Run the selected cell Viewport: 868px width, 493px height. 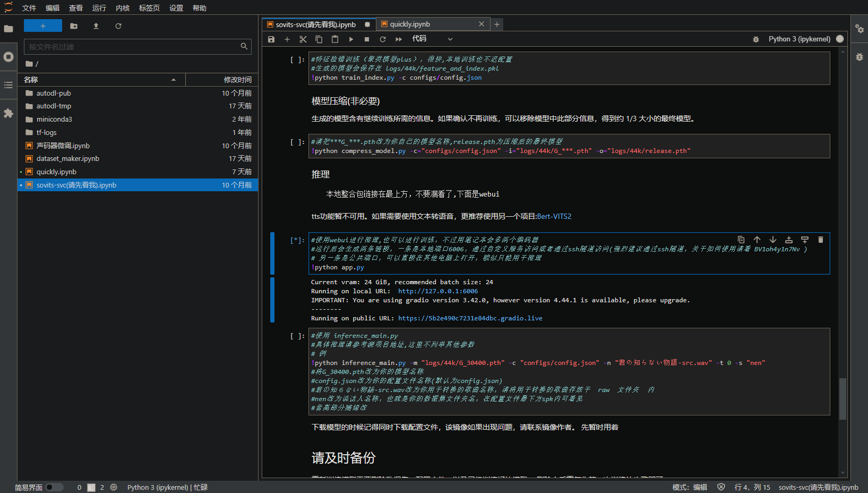tap(351, 39)
